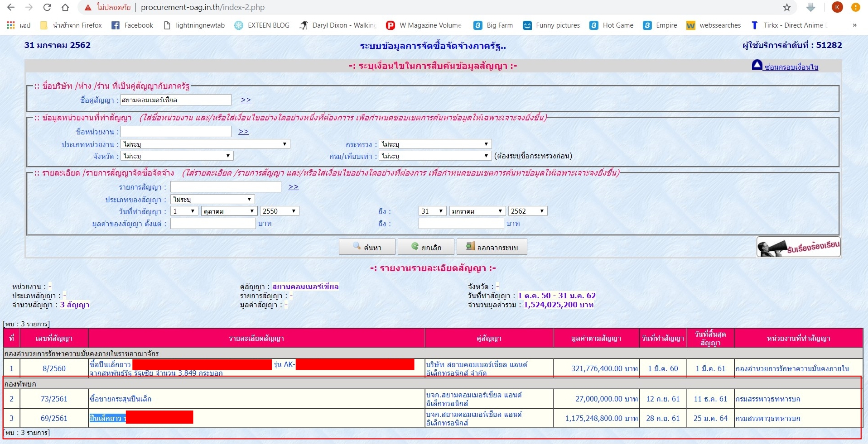Click the >> link beside ชื่อคู่สัญญา field
Screen dimensions: 868x444
click(246, 100)
